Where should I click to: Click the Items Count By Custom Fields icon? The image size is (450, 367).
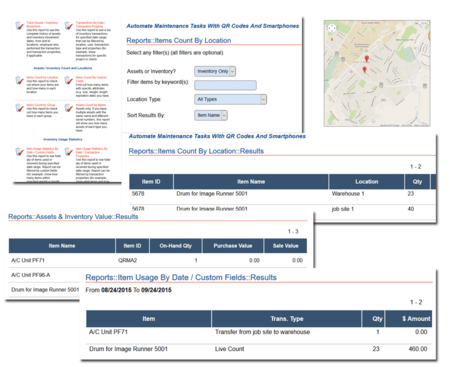click(x=69, y=80)
